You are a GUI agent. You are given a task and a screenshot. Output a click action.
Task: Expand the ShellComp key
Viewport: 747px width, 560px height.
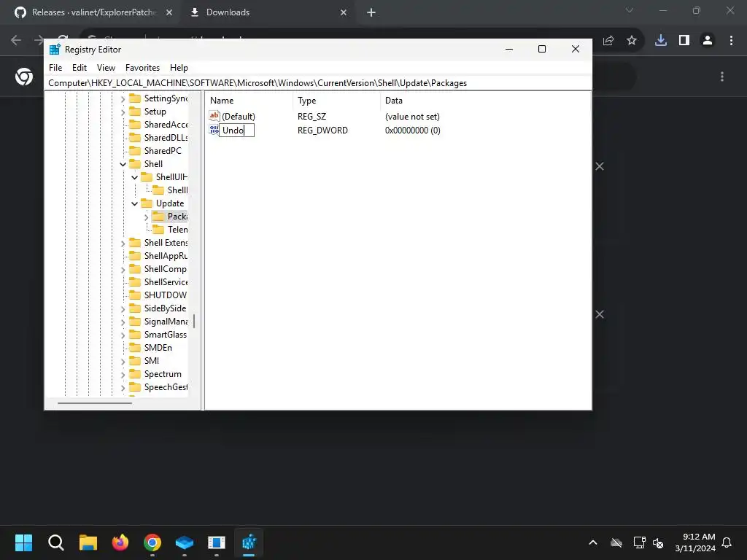123,270
